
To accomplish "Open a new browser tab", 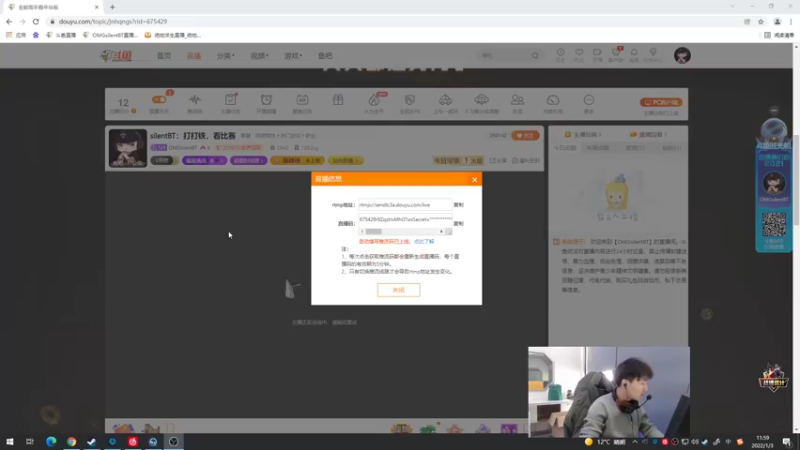I will pos(112,7).
